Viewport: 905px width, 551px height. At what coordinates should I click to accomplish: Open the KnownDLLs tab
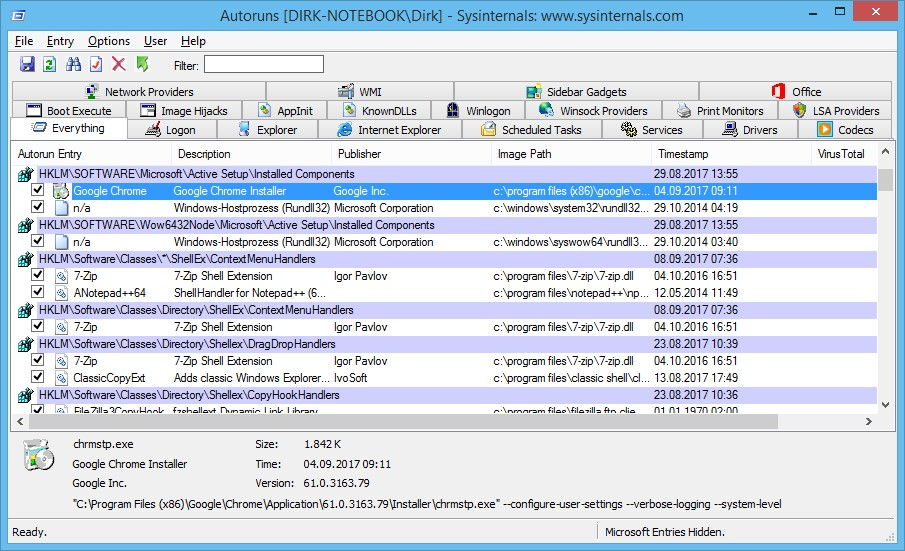(380, 111)
